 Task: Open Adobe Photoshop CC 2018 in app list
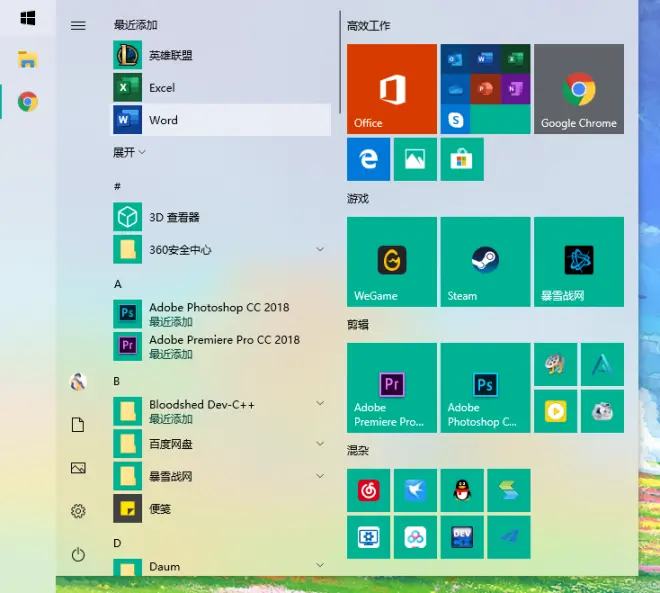click(x=221, y=314)
